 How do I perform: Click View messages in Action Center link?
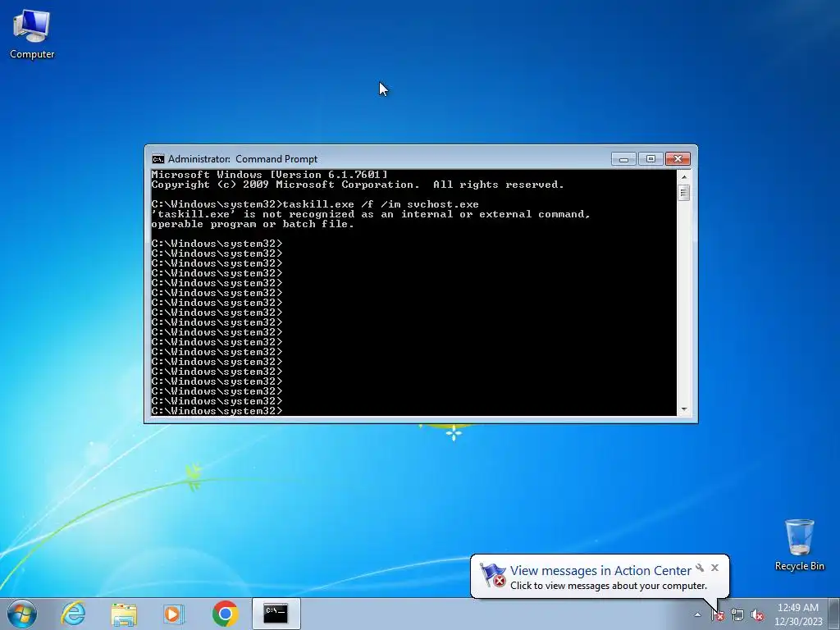[x=600, y=571]
